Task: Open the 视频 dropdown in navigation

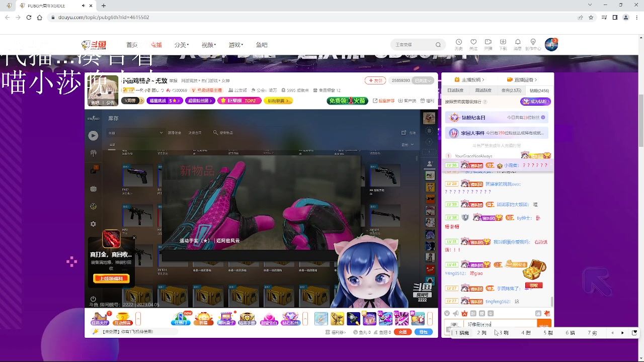Action: click(x=208, y=45)
